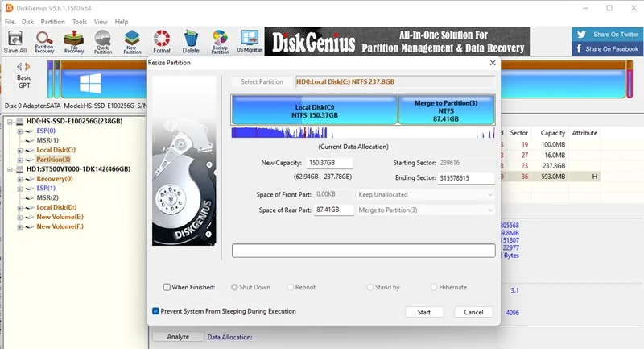Click the Windows logo partition in disk map
This screenshot has height=349, width=644.
(90, 83)
